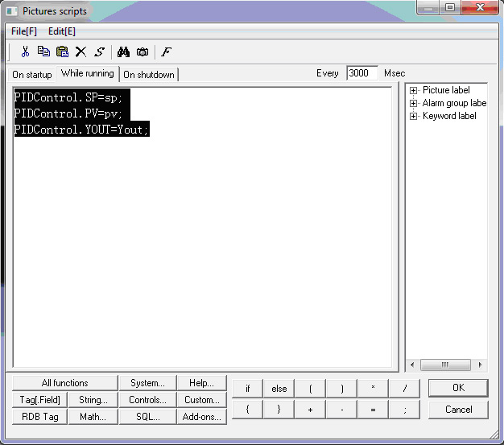The height and width of the screenshot is (445, 504).
Task: Click the Help... button
Action: 201,383
